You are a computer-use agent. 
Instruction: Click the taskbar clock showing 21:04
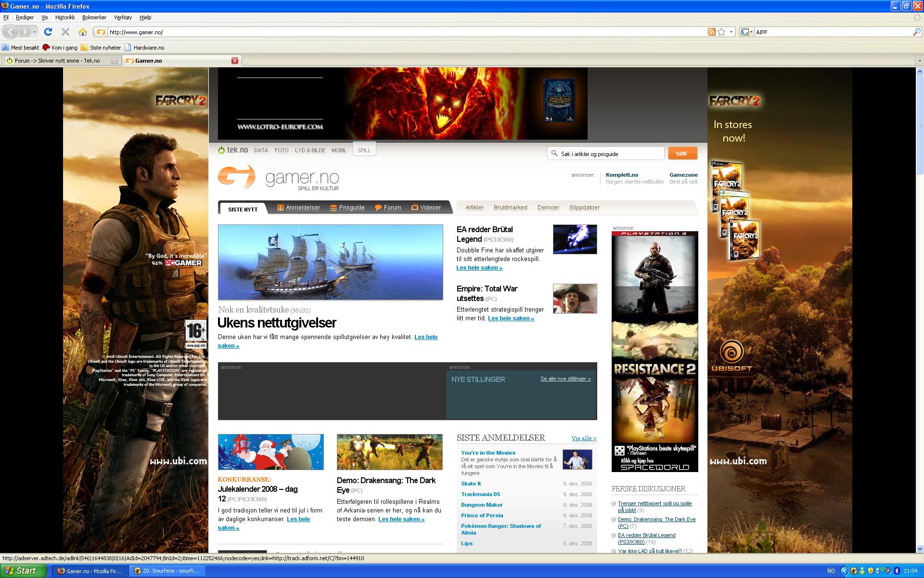[x=910, y=571]
